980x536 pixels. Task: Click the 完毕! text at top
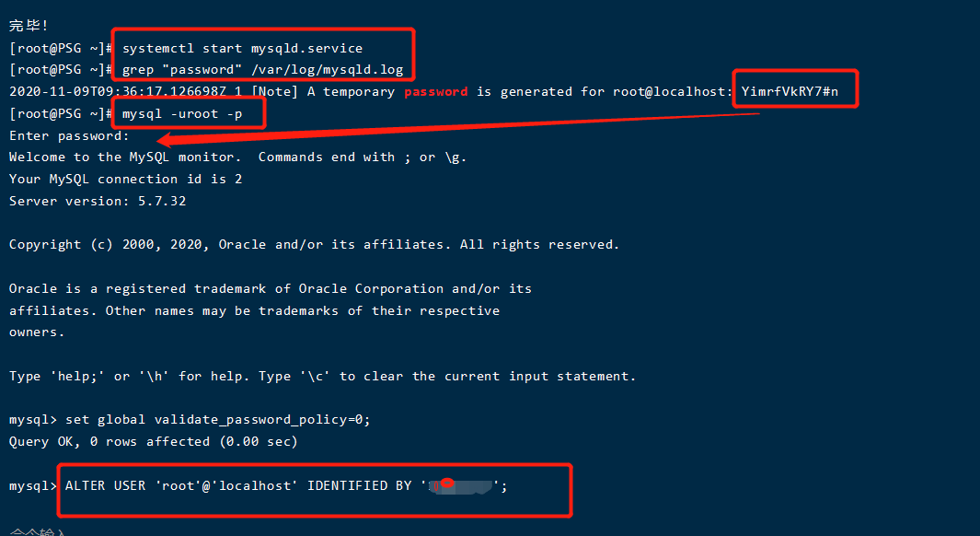click(29, 26)
